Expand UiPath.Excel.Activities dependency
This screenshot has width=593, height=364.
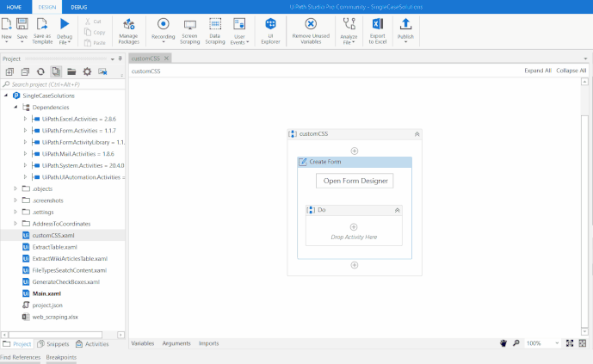tap(25, 119)
